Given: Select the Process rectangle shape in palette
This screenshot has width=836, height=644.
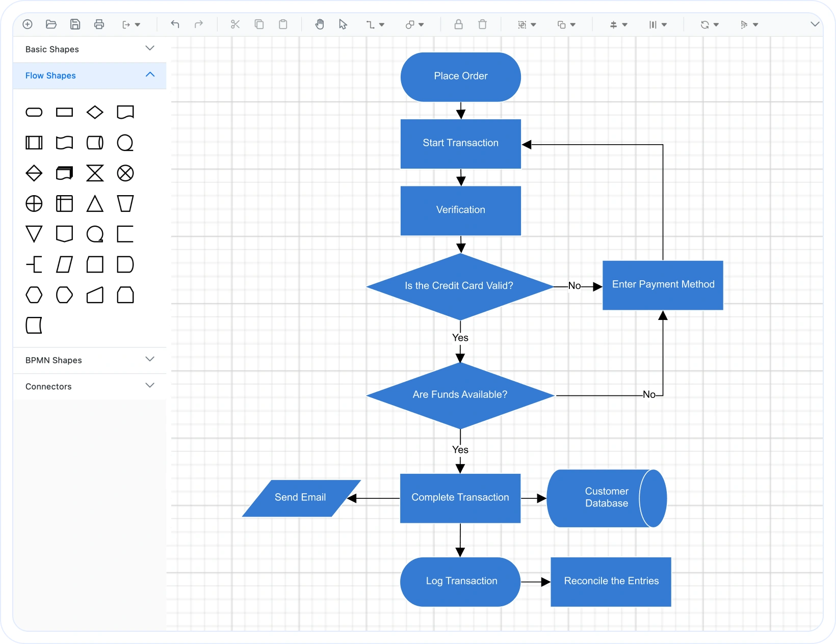Looking at the screenshot, I should pos(64,112).
